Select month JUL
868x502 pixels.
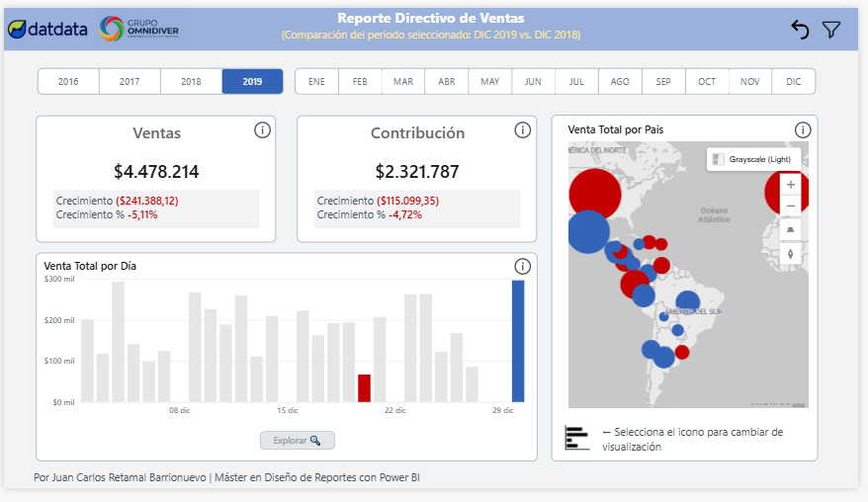pyautogui.click(x=576, y=81)
